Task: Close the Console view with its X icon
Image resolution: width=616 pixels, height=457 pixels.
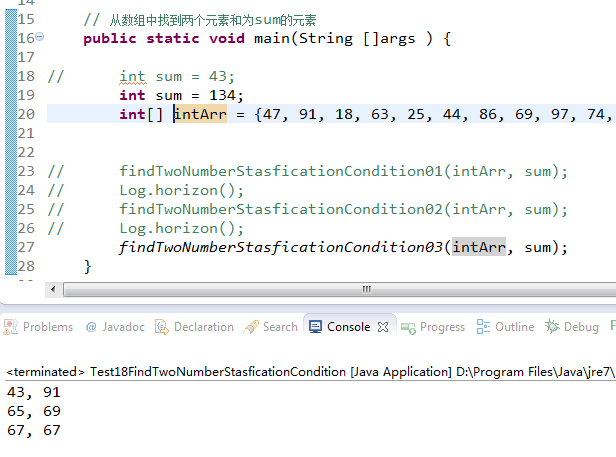Action: (x=383, y=327)
